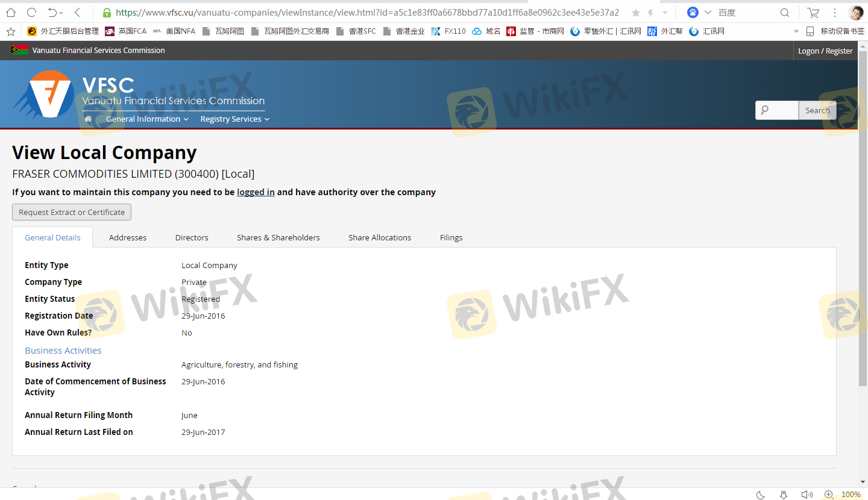Screen dimensions: 868x500
Task: Click the Search button in the header
Action: (x=817, y=110)
